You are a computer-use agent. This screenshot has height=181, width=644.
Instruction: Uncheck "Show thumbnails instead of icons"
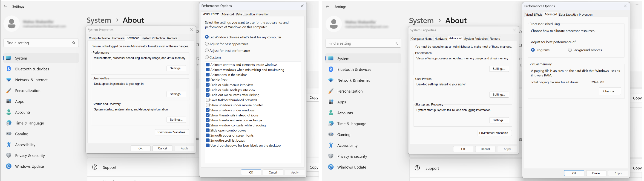coord(207,115)
